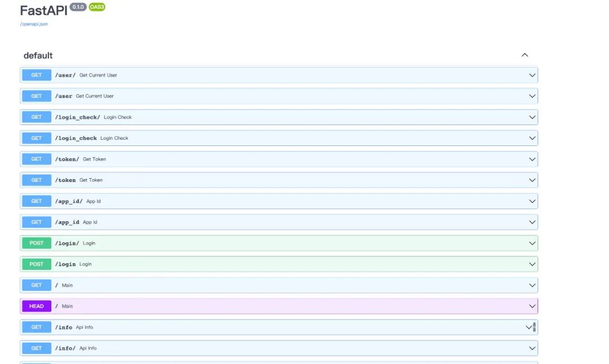Expand the GET /user/ endpoint chevron
Screen dimensions: 609x364
pyautogui.click(x=532, y=76)
